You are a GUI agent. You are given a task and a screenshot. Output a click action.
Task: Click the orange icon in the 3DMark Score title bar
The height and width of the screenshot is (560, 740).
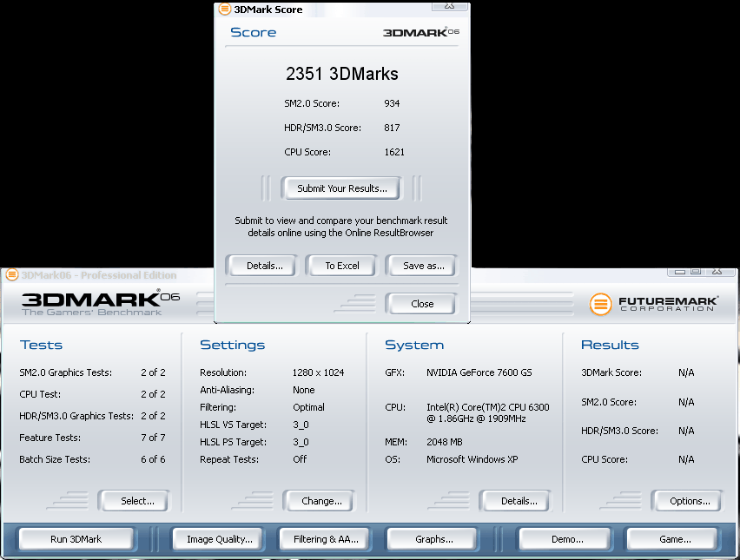coord(225,9)
